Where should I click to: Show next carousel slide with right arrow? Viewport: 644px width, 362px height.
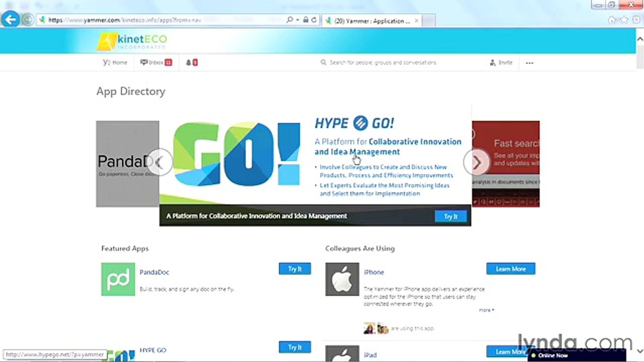[476, 162]
